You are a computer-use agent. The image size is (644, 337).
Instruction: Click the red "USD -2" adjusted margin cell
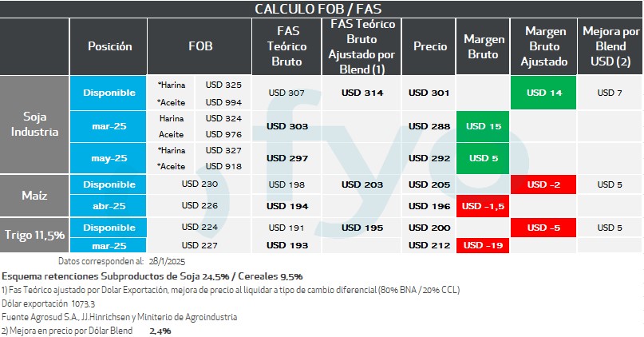point(545,185)
